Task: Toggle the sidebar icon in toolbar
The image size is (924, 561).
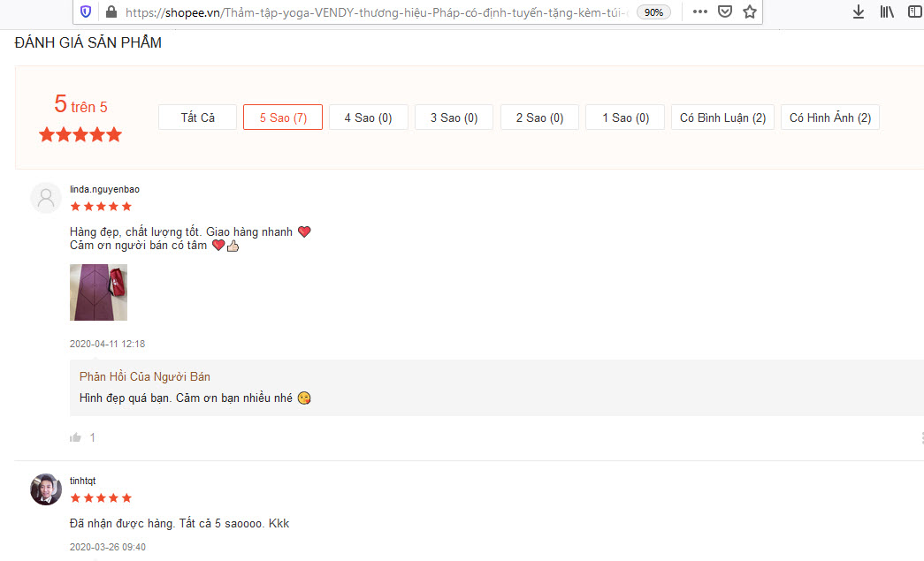Action: pyautogui.click(x=916, y=11)
